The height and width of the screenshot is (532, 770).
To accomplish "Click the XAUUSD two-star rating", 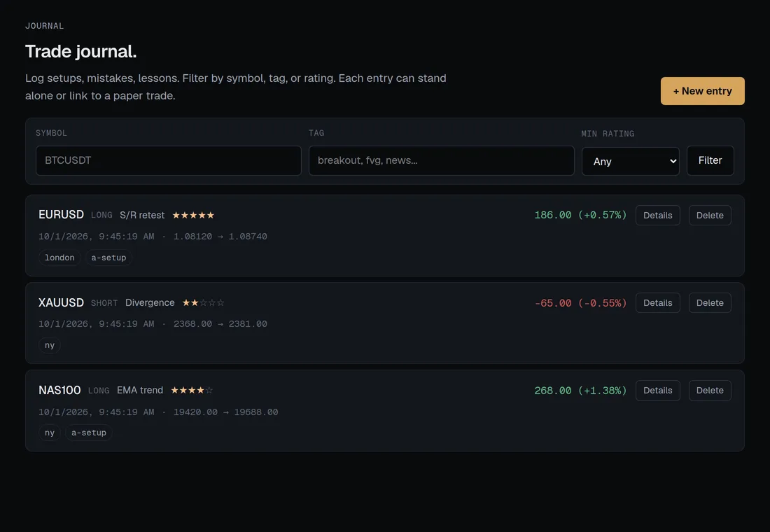I will tap(203, 302).
